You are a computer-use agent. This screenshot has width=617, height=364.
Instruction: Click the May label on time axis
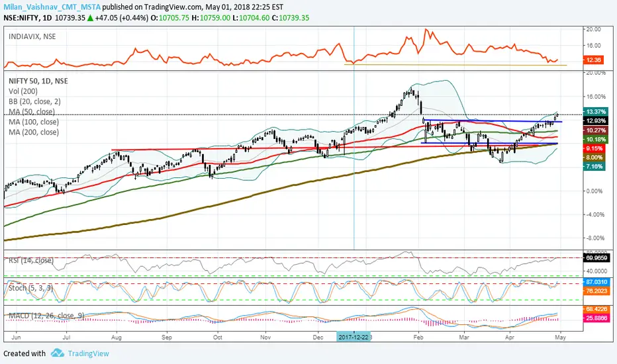tap(560, 338)
